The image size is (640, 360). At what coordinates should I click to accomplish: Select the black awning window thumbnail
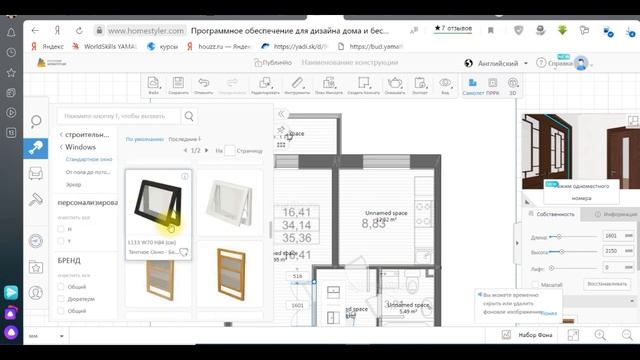pyautogui.click(x=158, y=204)
